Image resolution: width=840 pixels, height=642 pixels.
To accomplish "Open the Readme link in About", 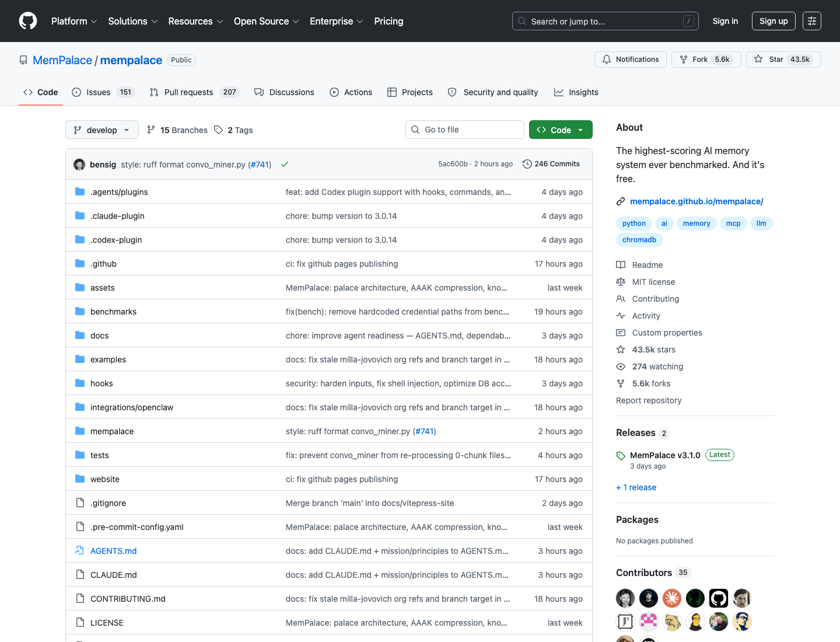I will click(x=647, y=265).
